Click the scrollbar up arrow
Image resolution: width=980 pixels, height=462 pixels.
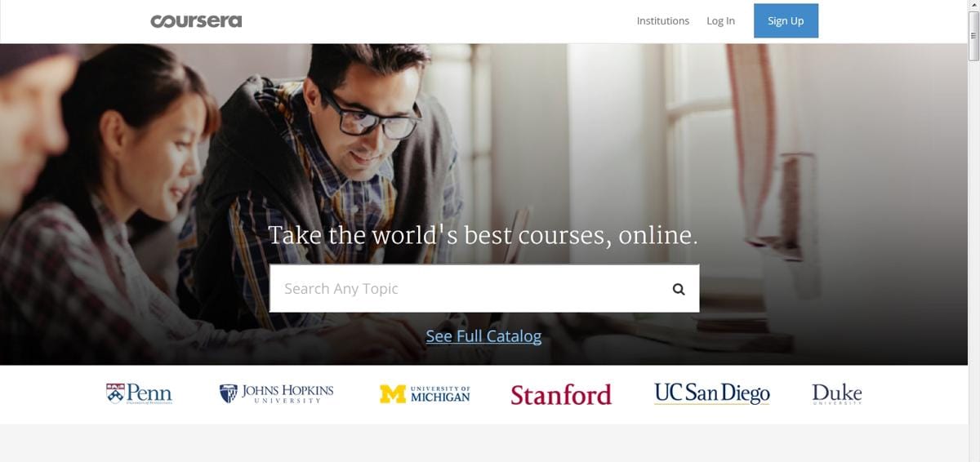point(973,6)
